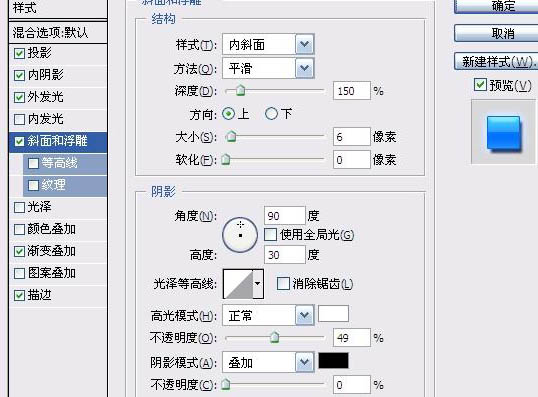Enable 消除锯齿 anti-alias checkbox
Screen dimensions: 538x397
(x=283, y=284)
